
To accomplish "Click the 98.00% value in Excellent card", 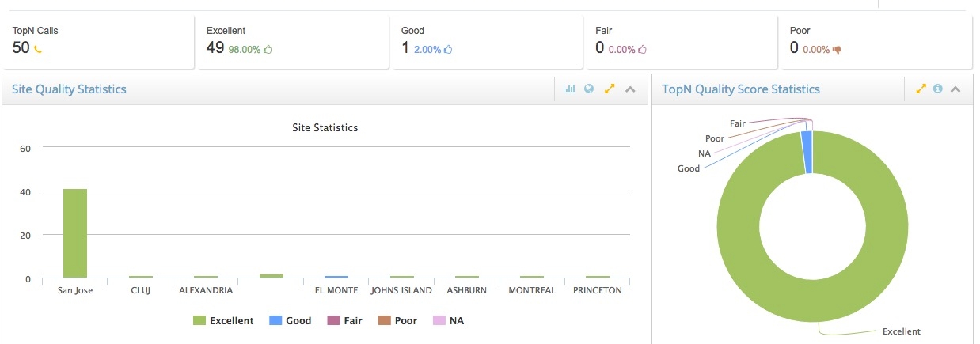I will tap(245, 49).
